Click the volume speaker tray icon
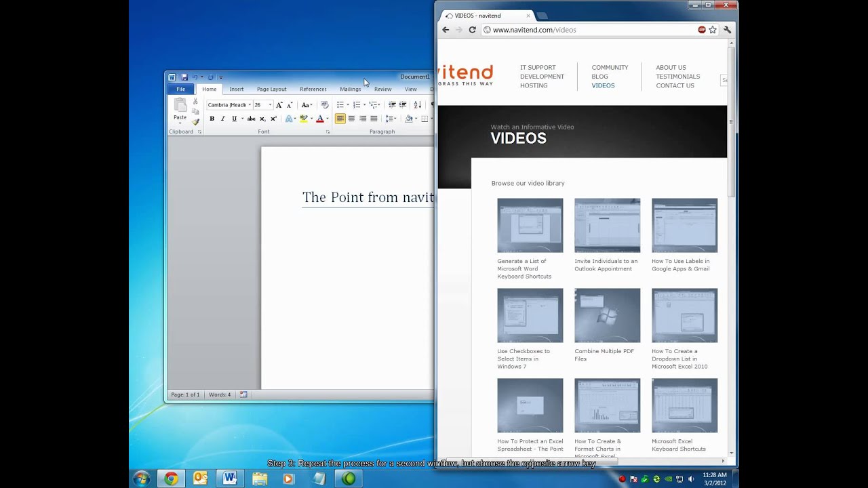Viewport: 868px width, 488px height. (x=691, y=479)
